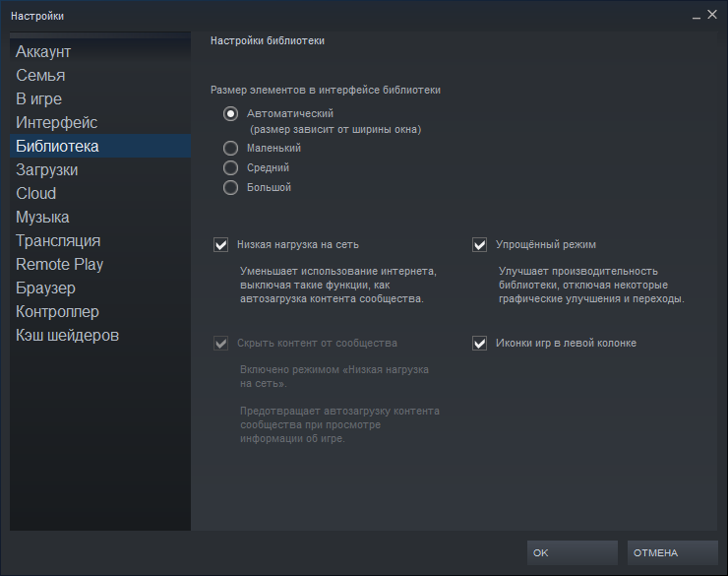Image resolution: width=728 pixels, height=576 pixels.
Task: Confirm settings with OK button
Action: (x=572, y=552)
